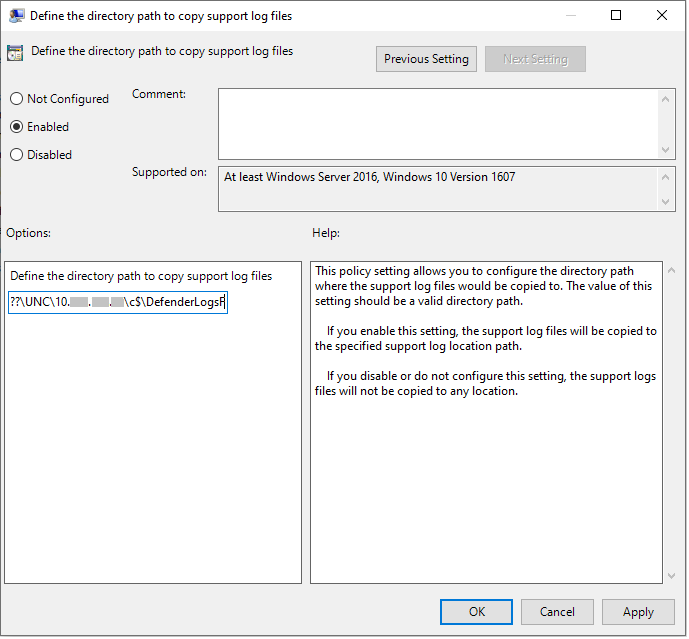Click the settings icon beside the policy heading
Screen dimensions: 689x639
point(15,54)
